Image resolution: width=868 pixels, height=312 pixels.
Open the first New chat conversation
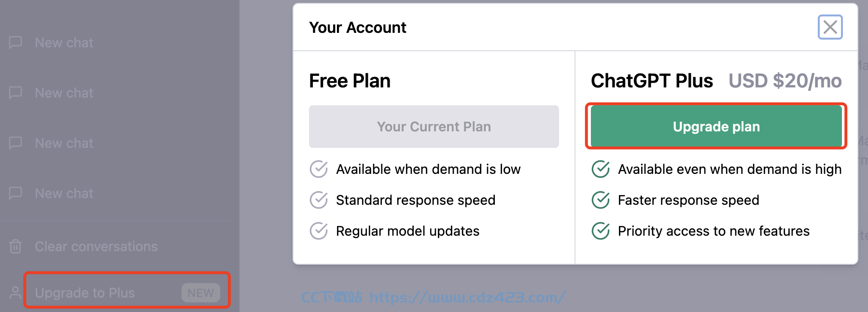click(116, 43)
